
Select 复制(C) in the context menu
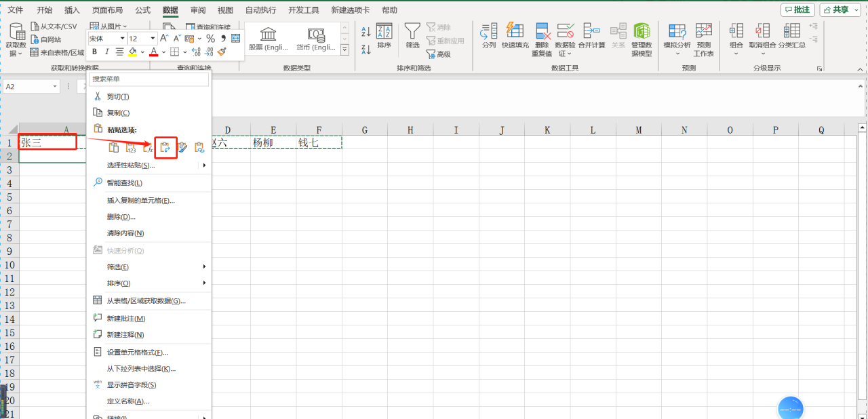click(149, 113)
